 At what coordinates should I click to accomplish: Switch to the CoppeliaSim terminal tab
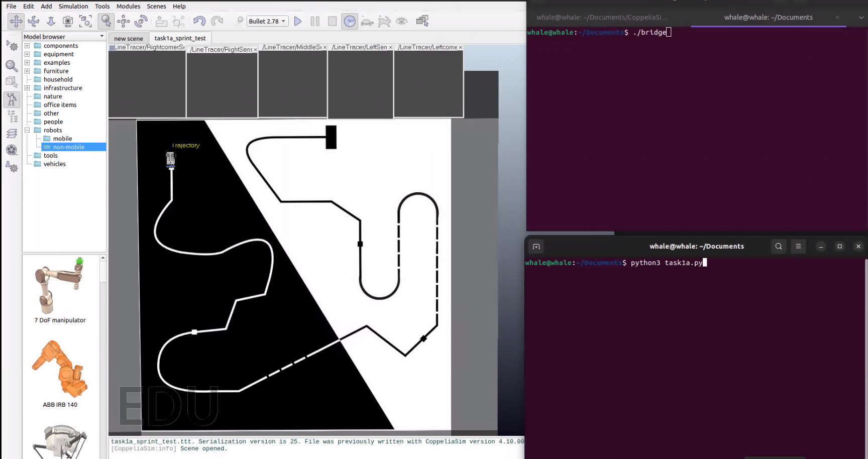(602, 17)
